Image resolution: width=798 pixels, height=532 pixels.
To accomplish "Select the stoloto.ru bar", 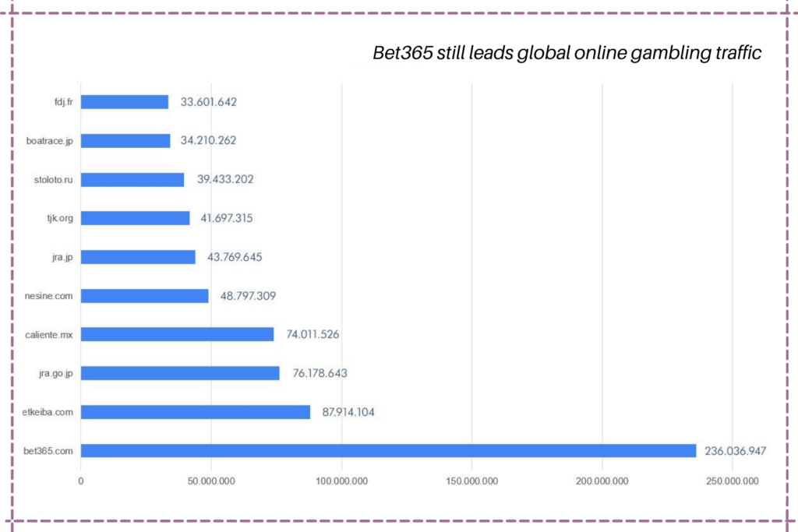I will click(x=132, y=179).
